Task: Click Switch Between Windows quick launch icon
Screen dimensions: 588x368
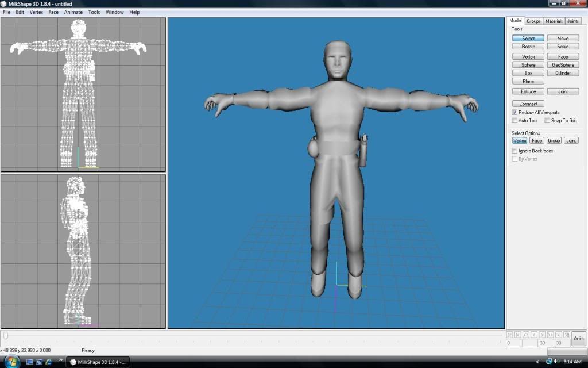Action: [39, 362]
